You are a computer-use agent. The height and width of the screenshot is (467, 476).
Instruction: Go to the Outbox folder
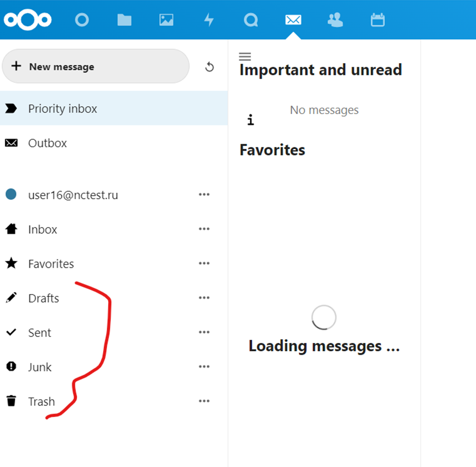(x=48, y=143)
